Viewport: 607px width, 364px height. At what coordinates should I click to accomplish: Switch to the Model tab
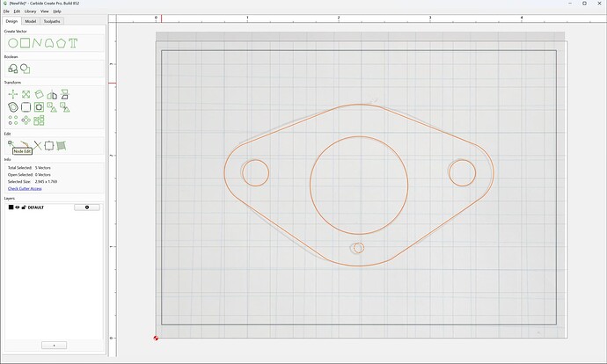point(31,21)
